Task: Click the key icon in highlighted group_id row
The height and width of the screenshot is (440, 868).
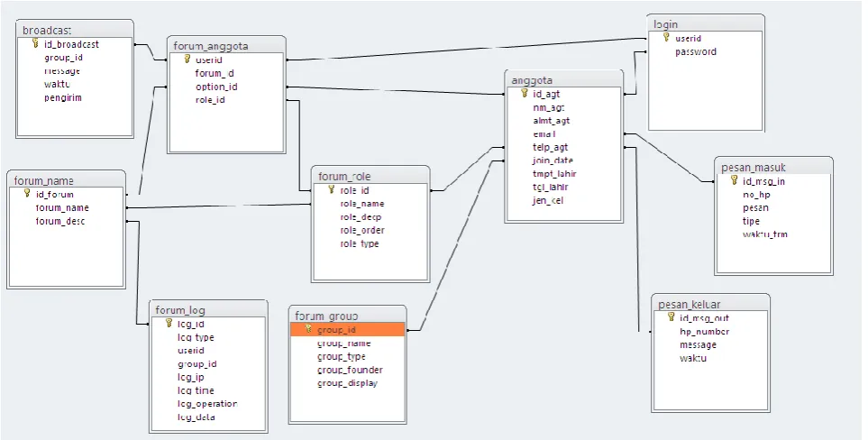Action: point(308,329)
